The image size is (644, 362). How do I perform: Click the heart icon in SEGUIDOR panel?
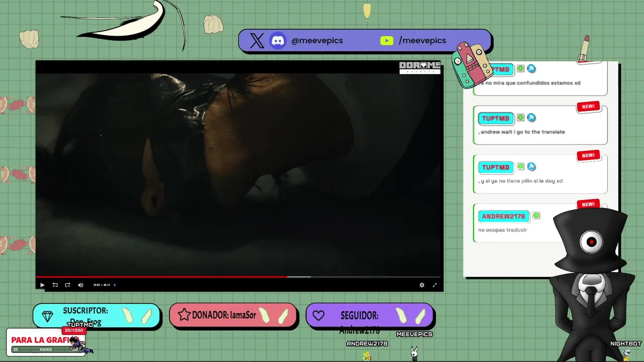(x=318, y=316)
